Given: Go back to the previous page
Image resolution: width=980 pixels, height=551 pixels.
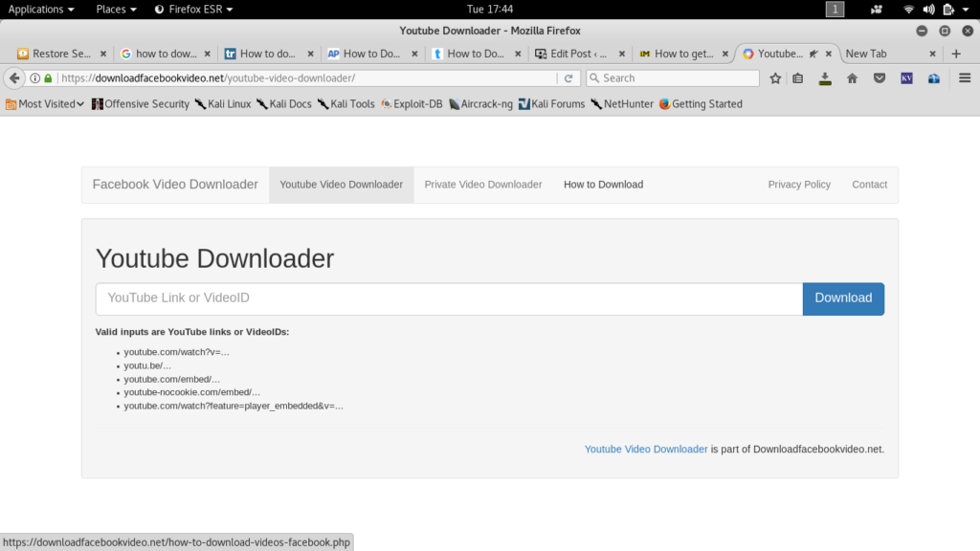Looking at the screenshot, I should click(14, 77).
